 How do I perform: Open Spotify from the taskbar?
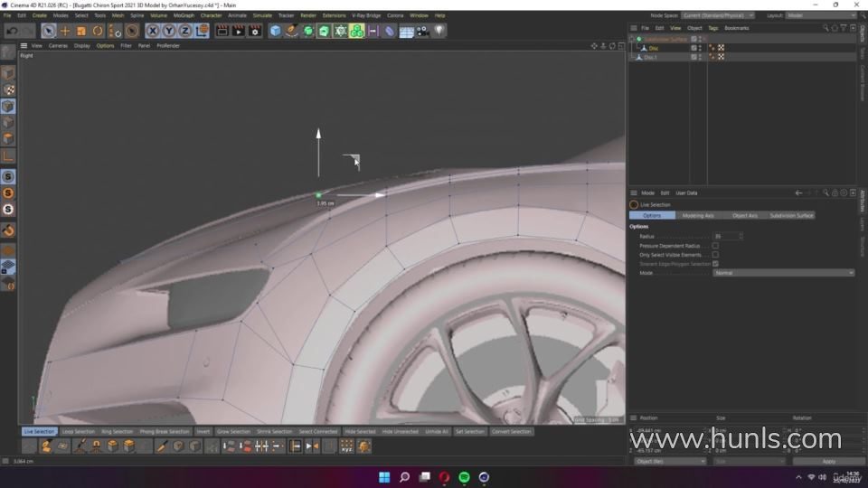[x=464, y=477]
